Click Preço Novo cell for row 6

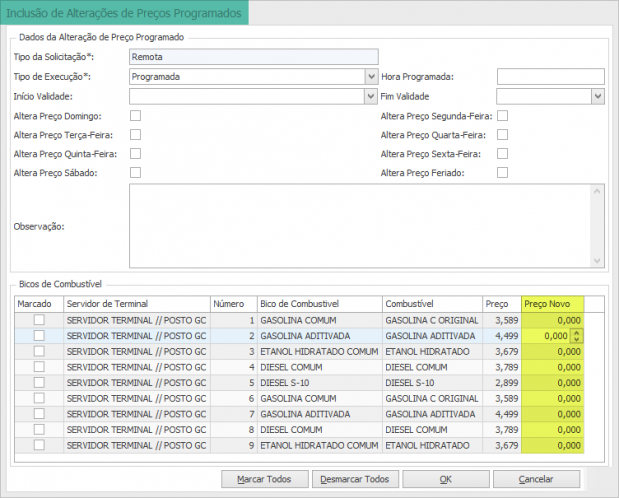pos(552,398)
